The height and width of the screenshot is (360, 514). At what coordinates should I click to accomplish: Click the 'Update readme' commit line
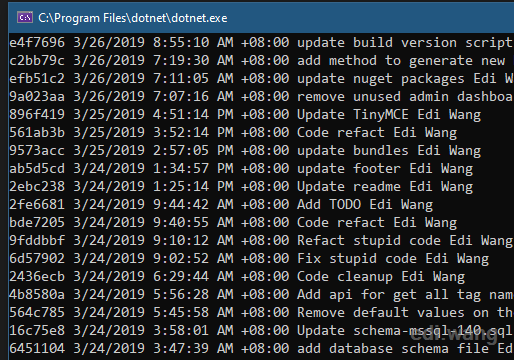point(241,187)
